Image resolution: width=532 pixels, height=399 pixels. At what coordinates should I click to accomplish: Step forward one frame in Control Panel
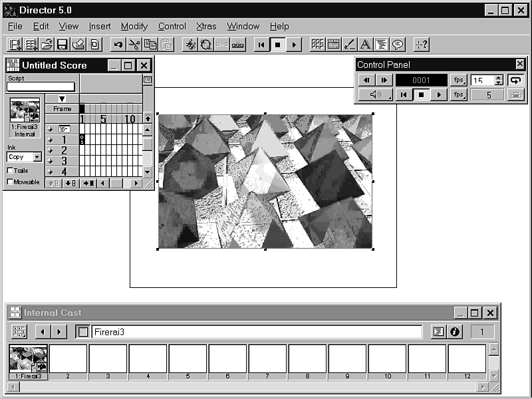click(x=384, y=80)
